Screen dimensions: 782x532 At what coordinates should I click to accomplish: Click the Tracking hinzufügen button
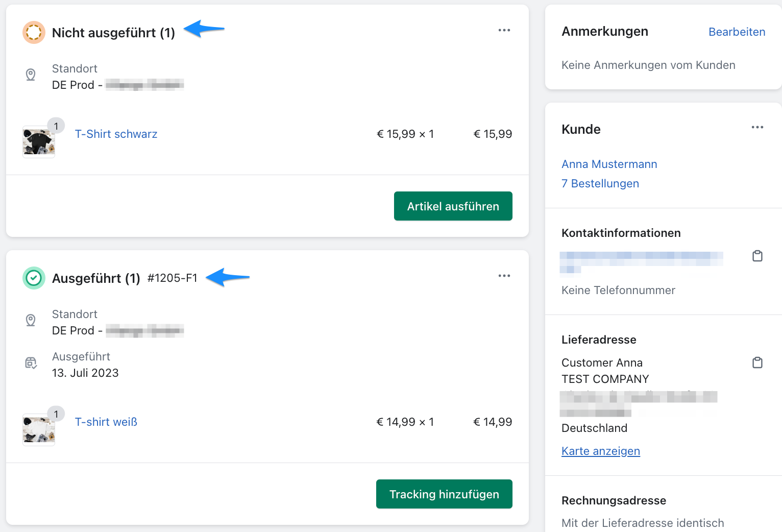444,494
